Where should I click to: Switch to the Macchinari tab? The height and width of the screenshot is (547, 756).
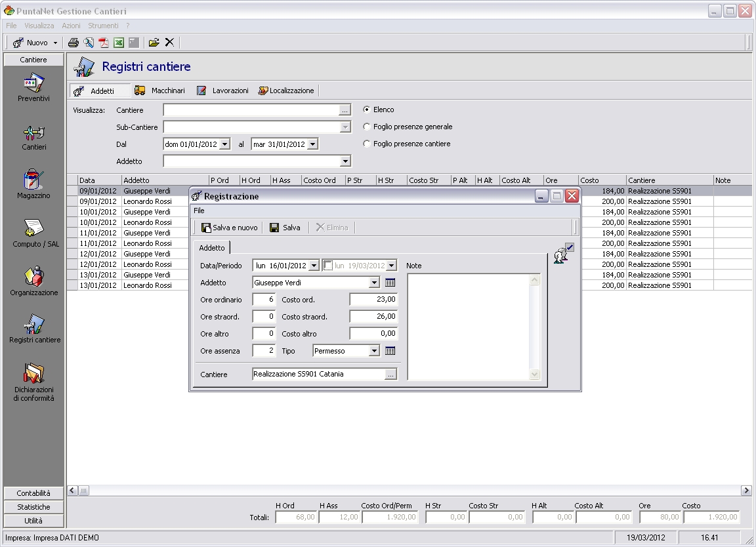(x=159, y=91)
